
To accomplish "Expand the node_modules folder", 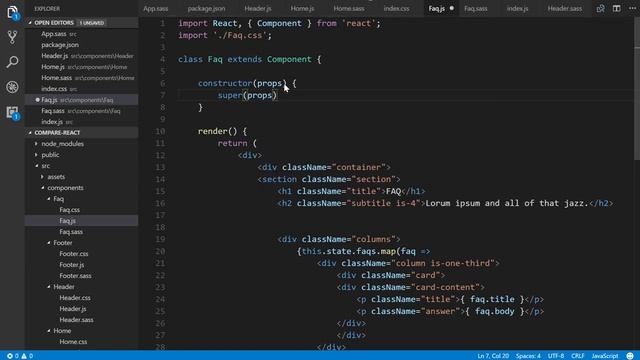I will (62, 144).
